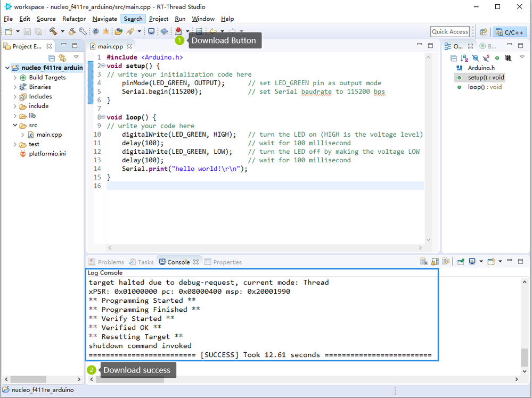This screenshot has width=532, height=398.
Task: Collapse all in Project Explorer
Action: (x=52, y=58)
